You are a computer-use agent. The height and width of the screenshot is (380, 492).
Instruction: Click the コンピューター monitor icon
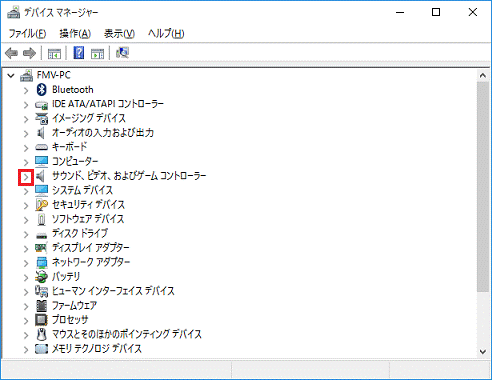point(41,162)
